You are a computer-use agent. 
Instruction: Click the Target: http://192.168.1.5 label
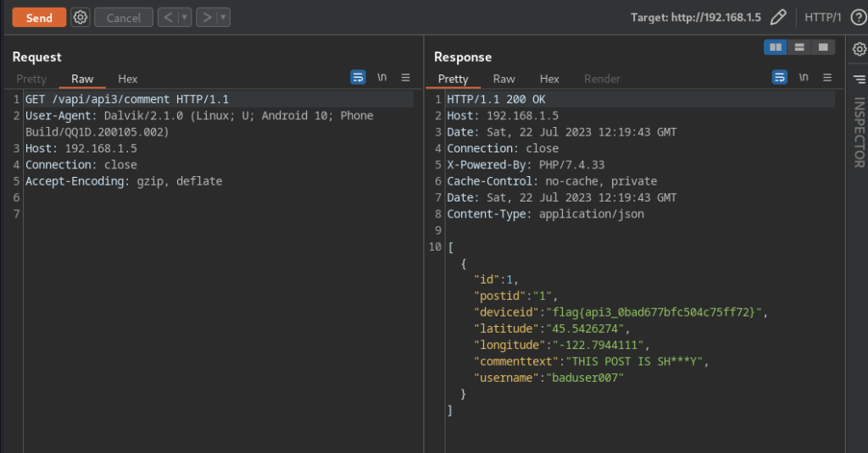click(x=696, y=17)
